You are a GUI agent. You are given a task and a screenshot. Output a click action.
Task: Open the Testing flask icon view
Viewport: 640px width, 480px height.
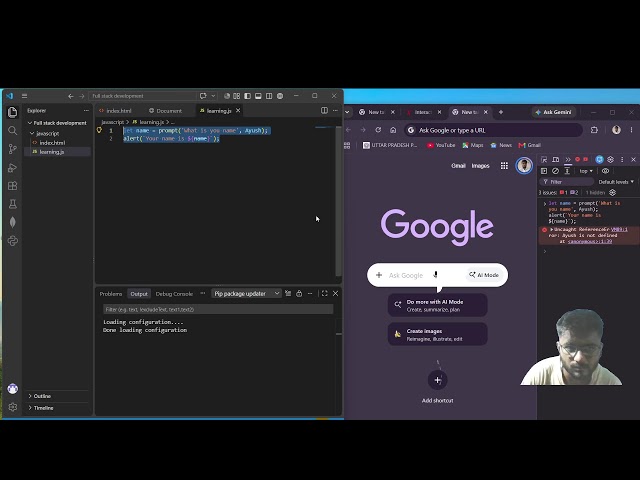[13, 204]
